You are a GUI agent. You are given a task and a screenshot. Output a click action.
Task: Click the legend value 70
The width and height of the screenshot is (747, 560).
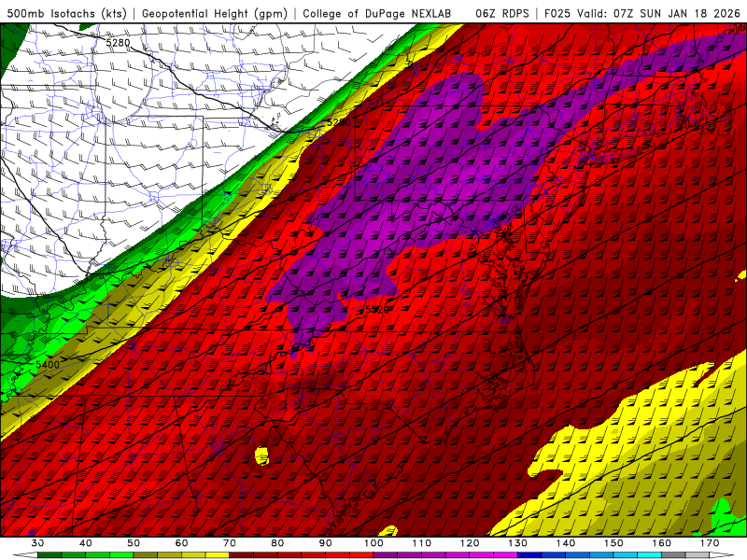230,543
